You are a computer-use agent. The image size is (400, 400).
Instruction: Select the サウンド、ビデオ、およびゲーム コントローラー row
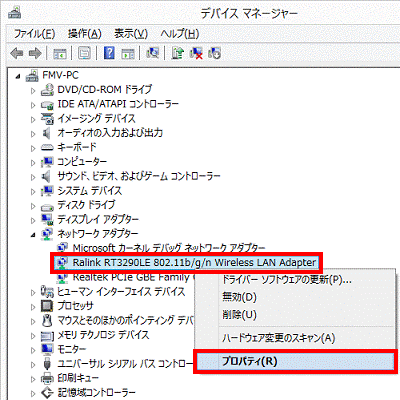[139, 176]
